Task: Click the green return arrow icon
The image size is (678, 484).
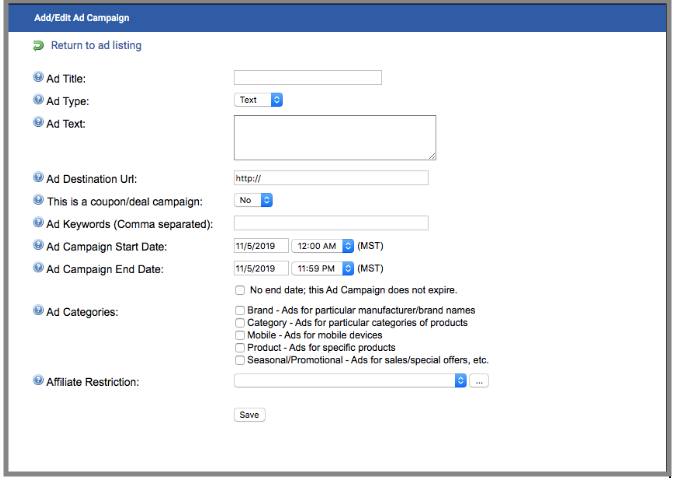Action: pos(38,45)
